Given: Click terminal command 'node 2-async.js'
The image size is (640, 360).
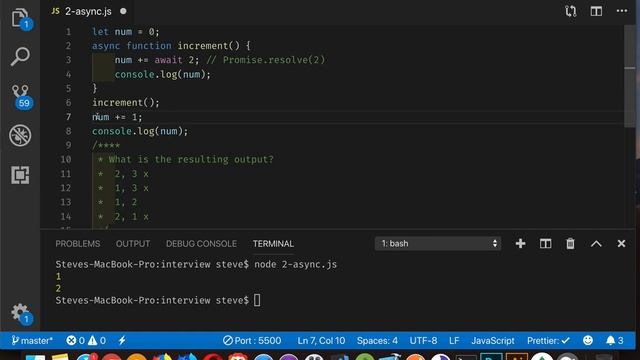Looking at the screenshot, I should (x=296, y=264).
